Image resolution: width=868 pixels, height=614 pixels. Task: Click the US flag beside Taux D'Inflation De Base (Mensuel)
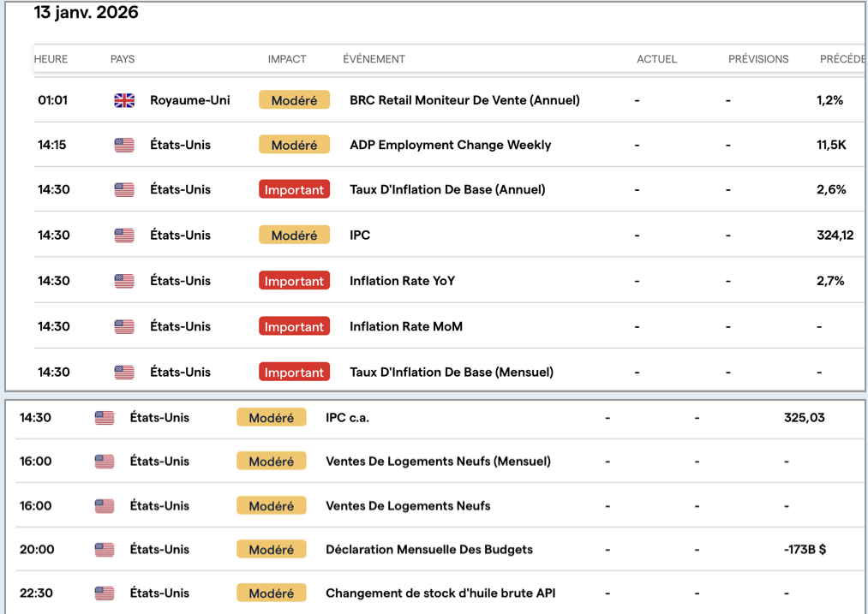click(x=124, y=373)
